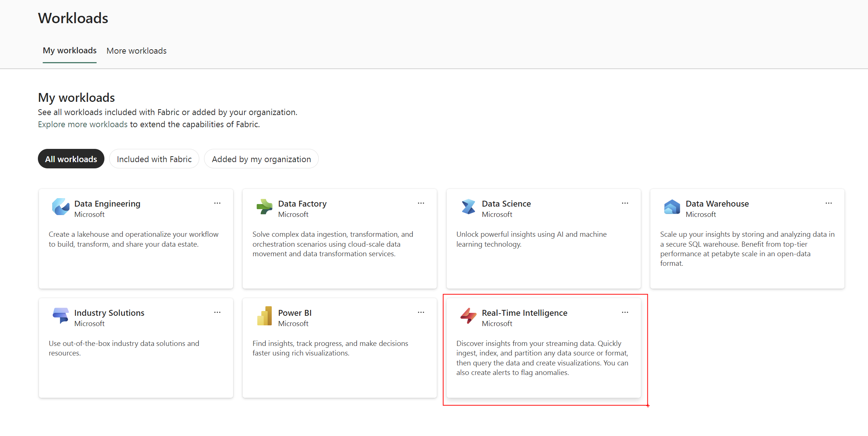Select the My workloads tab
The image size is (868, 436).
coord(69,51)
